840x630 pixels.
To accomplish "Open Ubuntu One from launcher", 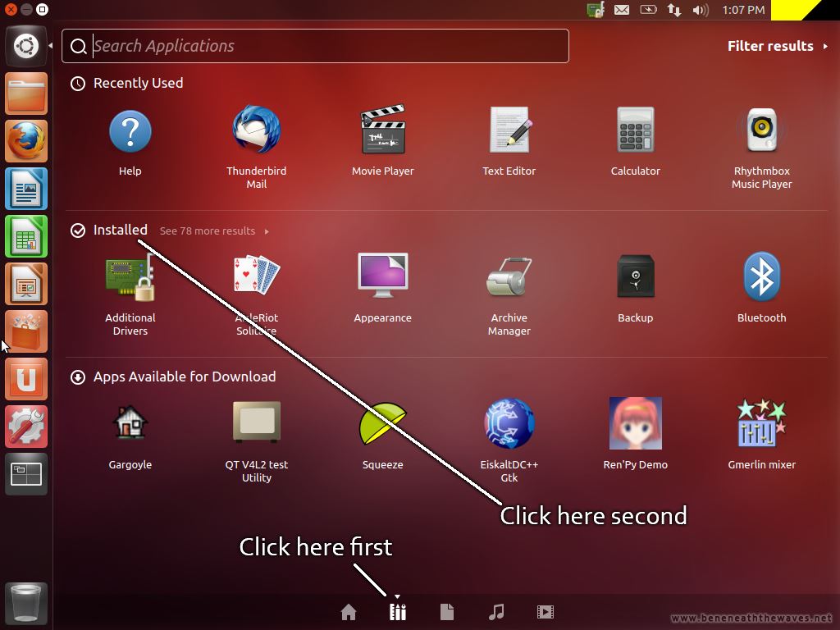I will coord(26,379).
